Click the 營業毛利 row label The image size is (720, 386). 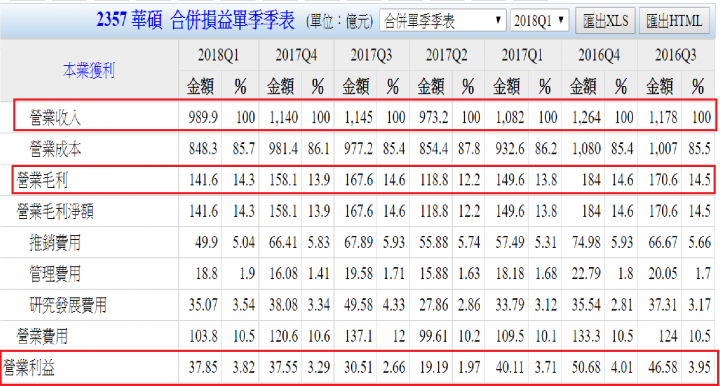point(42,180)
